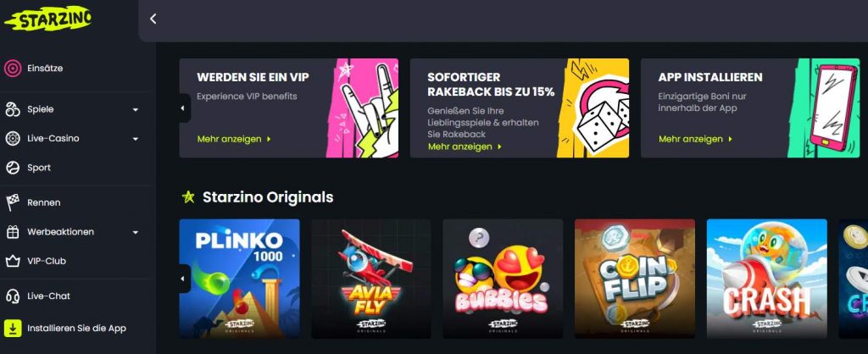Screen dimensions: 868x354
Task: Click the Originals carousel left arrow
Action: pyautogui.click(x=184, y=279)
